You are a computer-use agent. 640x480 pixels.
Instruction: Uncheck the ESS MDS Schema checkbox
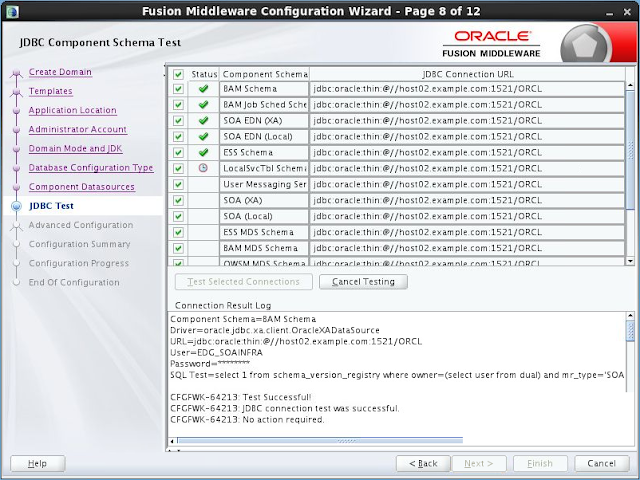pos(178,232)
